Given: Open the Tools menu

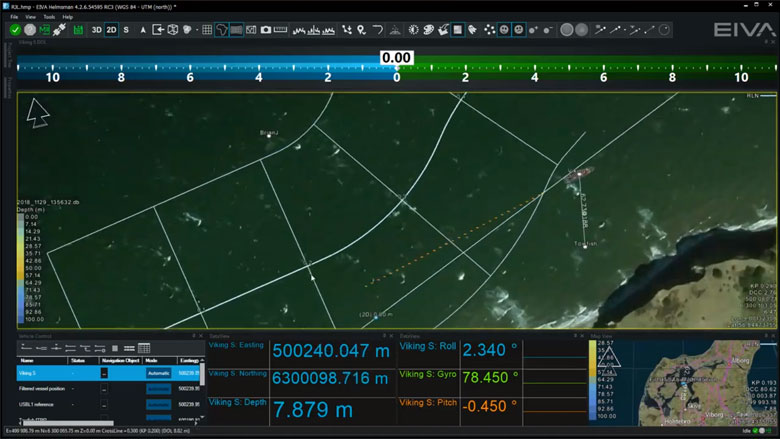Looking at the screenshot, I should pos(49,17).
